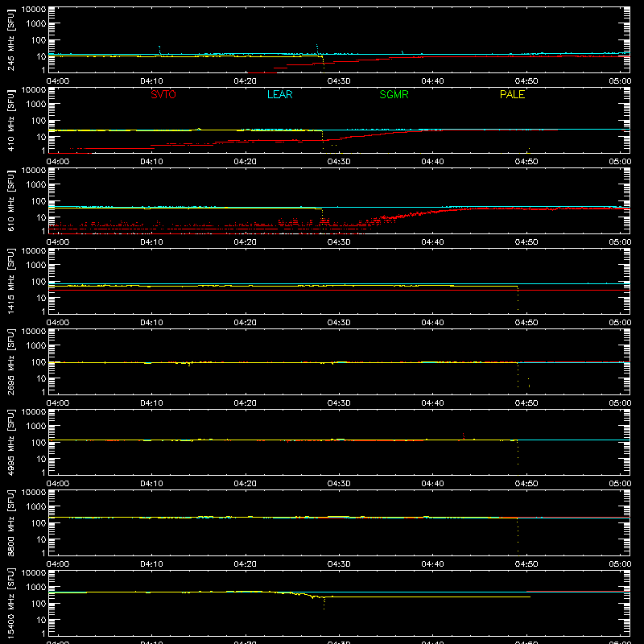Click the 10000 tick label on 8800 MHz axis

pos(34,493)
